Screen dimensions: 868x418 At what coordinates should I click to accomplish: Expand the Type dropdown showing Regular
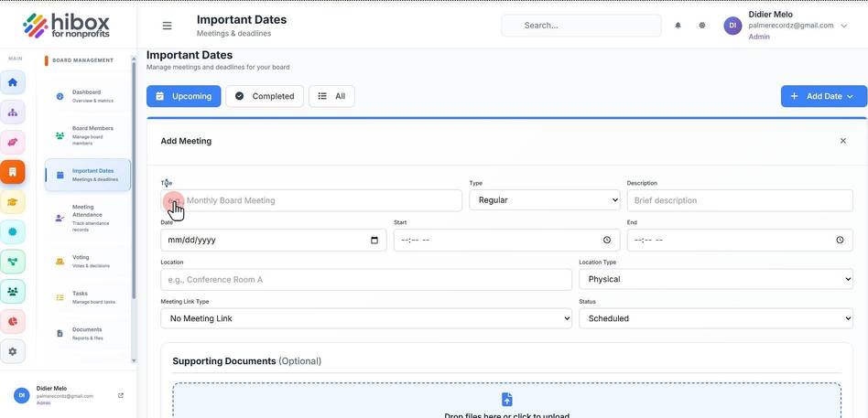pyautogui.click(x=545, y=200)
